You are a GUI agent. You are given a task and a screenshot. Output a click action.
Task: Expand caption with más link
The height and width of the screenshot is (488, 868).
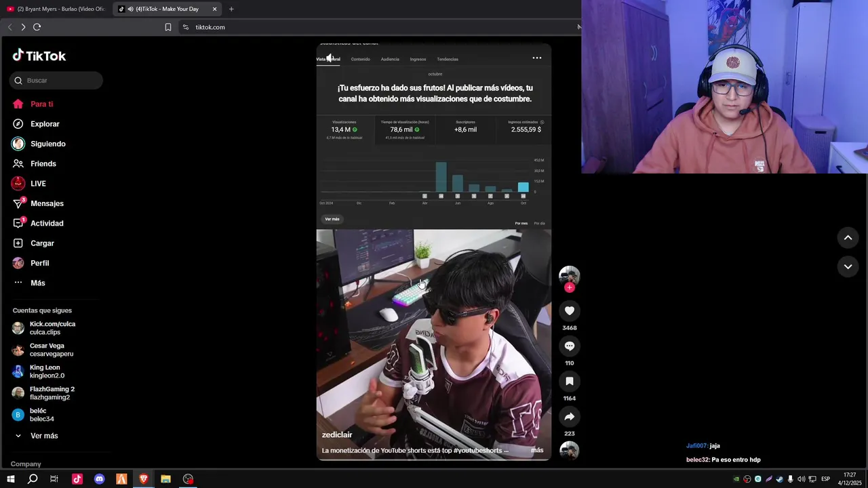537,450
